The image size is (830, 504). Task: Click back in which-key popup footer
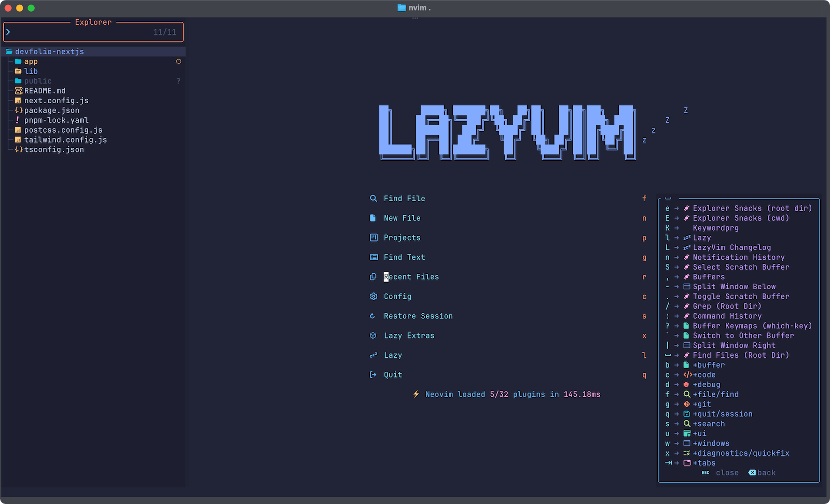(x=766, y=473)
